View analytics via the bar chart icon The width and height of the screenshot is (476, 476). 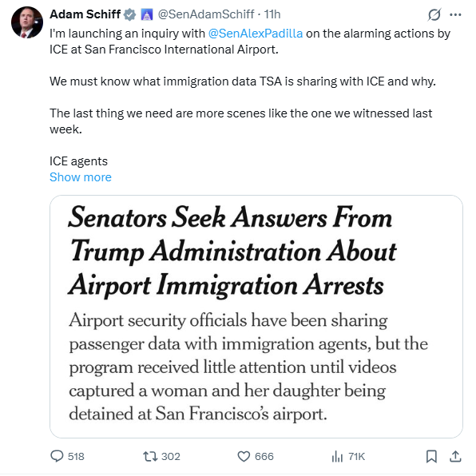point(337,456)
